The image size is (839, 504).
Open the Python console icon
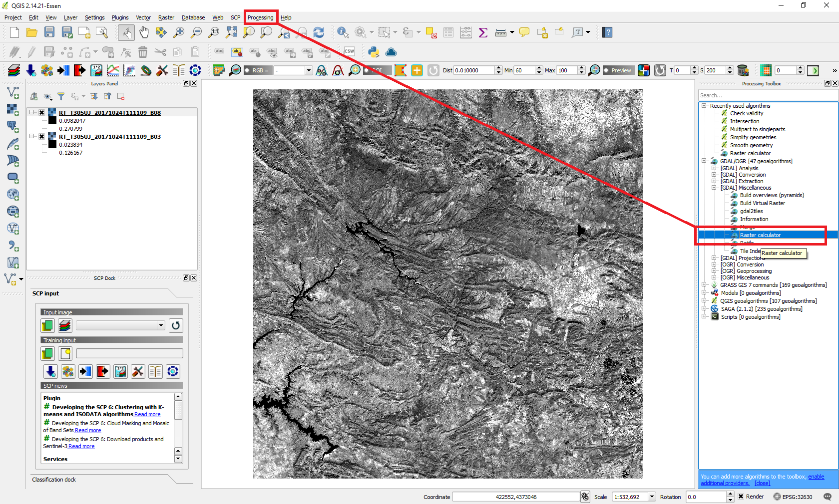[x=373, y=52]
